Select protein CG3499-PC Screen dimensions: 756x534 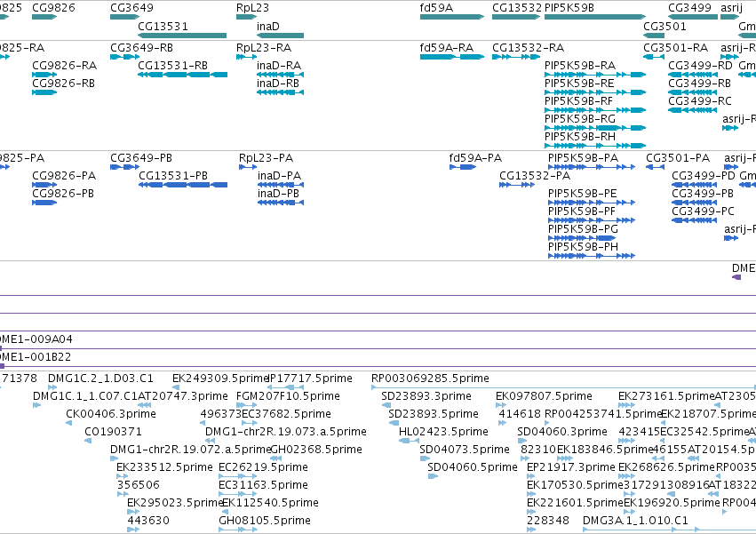695,220
